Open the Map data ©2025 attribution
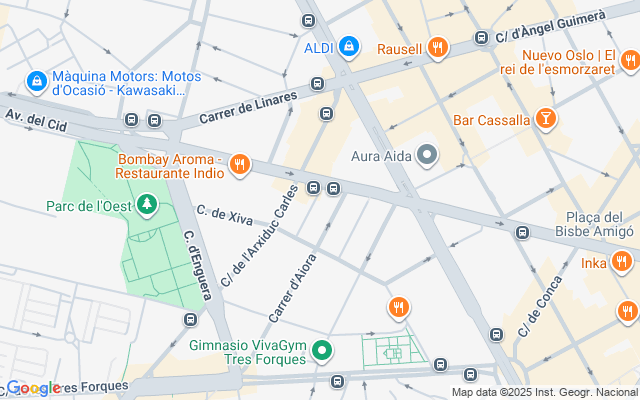The image size is (640, 400). pos(545,392)
